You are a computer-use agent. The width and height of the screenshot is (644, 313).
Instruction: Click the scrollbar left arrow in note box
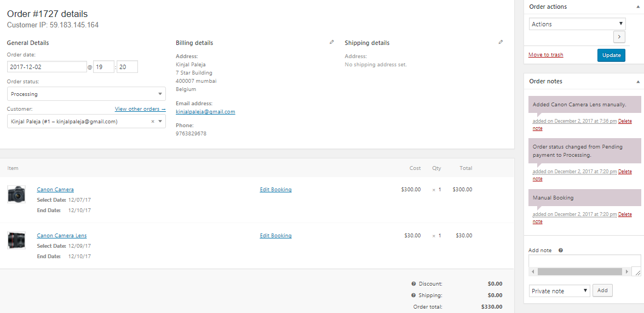pyautogui.click(x=533, y=271)
